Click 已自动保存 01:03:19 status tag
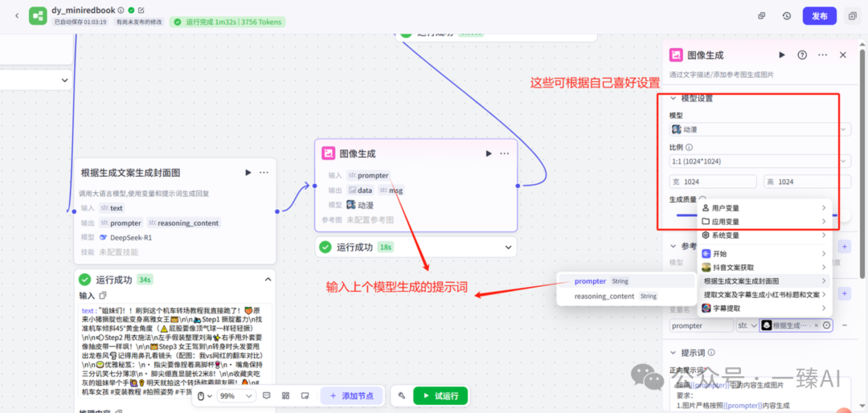The height and width of the screenshot is (413, 868). pyautogui.click(x=80, y=22)
